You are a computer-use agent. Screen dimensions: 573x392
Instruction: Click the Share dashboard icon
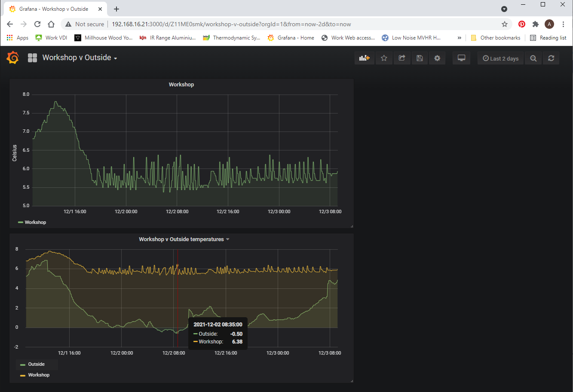(x=402, y=58)
